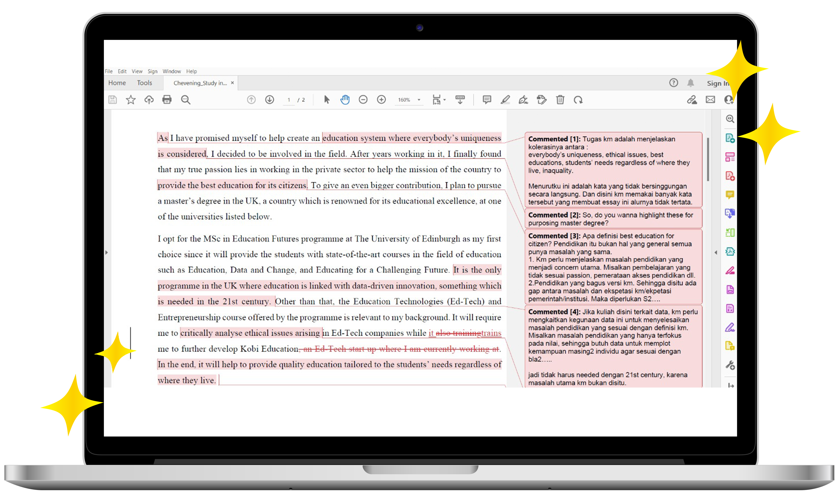Open notifications bell
This screenshot has width=840, height=504.
690,83
